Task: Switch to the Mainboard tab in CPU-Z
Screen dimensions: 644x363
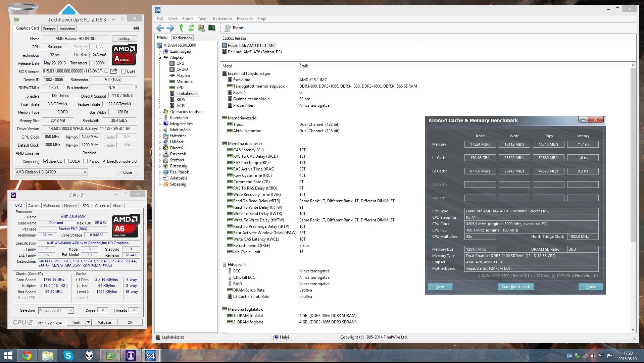Action: click(x=52, y=206)
